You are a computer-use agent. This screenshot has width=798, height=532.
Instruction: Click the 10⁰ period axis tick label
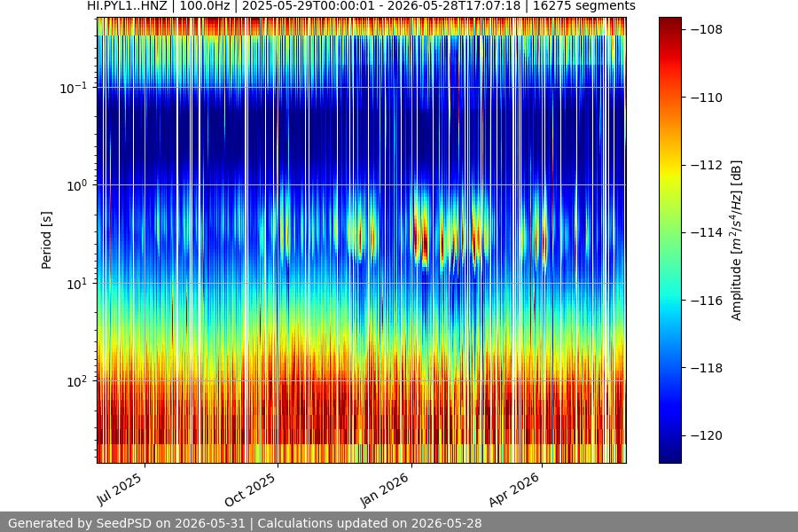(77, 185)
